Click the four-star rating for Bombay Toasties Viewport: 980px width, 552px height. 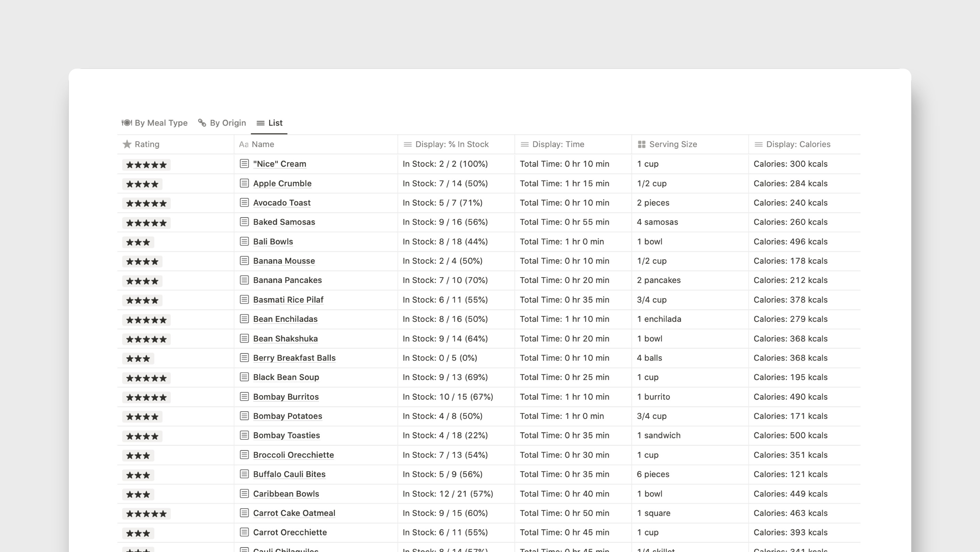click(142, 436)
